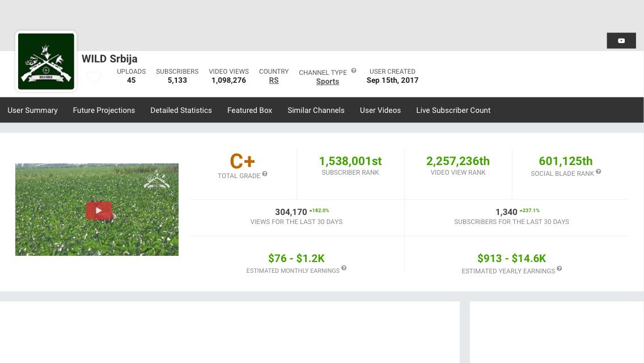Open the WILD Srbija channel avatar
Screen dimensions: 644x363
pos(46,61)
